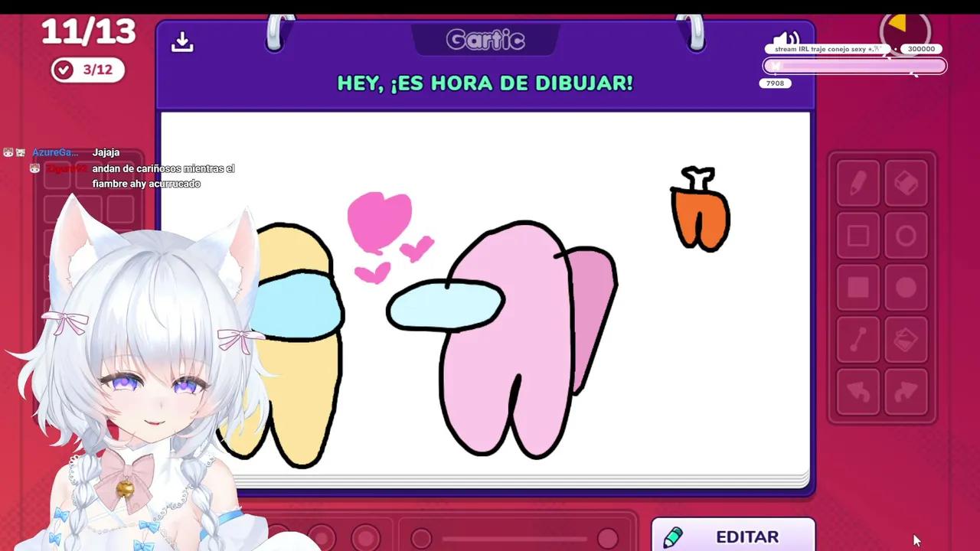Choose the empty rectangle shape tool

[858, 236]
